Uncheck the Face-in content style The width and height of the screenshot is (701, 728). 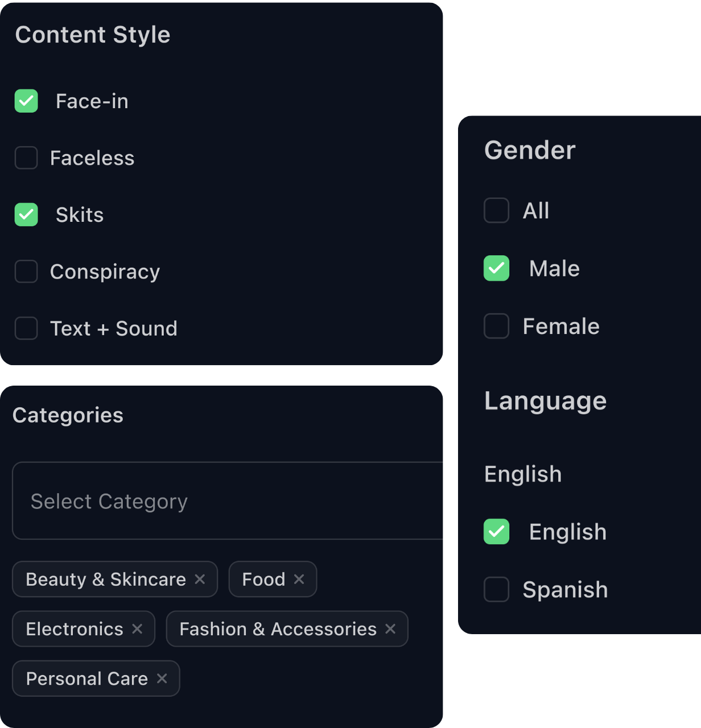point(26,101)
